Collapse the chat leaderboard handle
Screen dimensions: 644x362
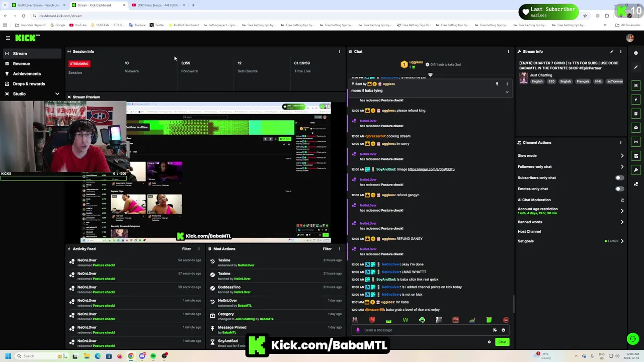coord(430,75)
